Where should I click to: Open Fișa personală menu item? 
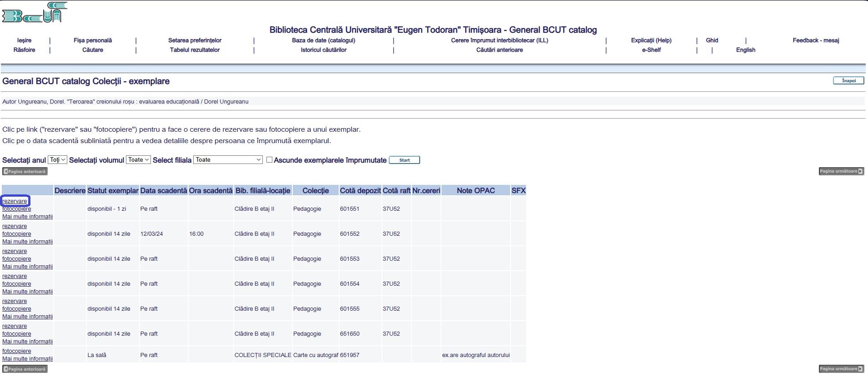point(93,40)
